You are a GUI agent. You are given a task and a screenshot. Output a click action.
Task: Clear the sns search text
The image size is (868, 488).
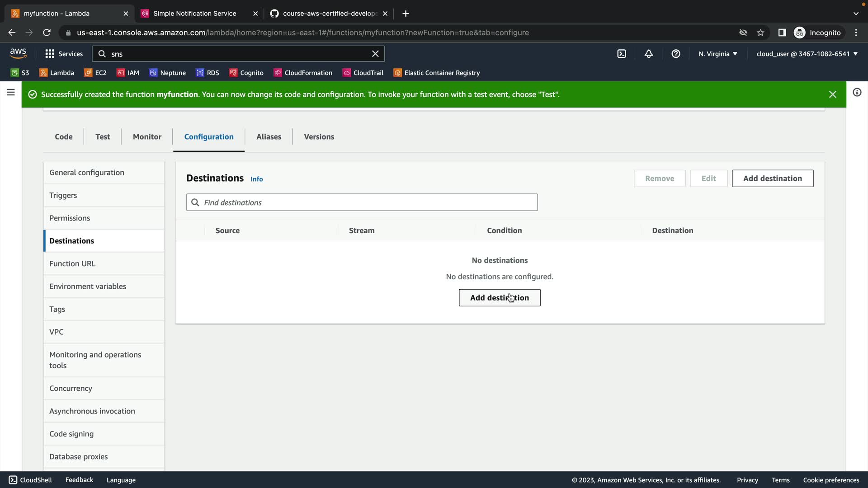click(375, 54)
